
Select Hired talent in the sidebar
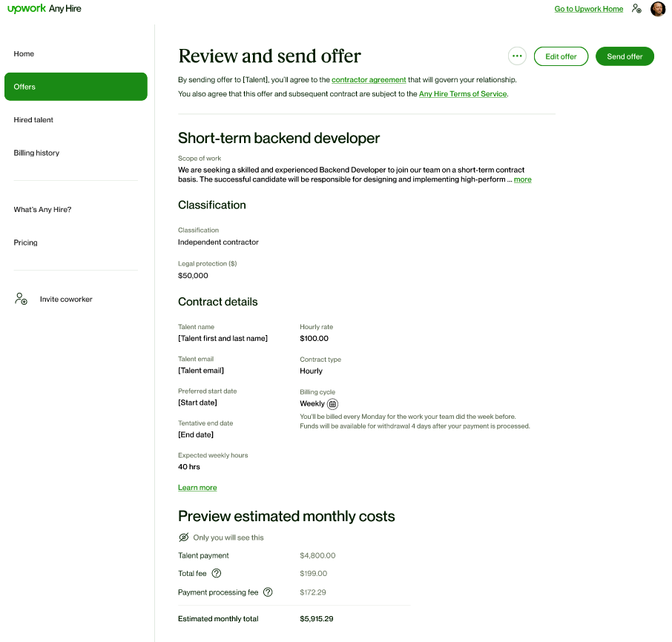tap(33, 120)
